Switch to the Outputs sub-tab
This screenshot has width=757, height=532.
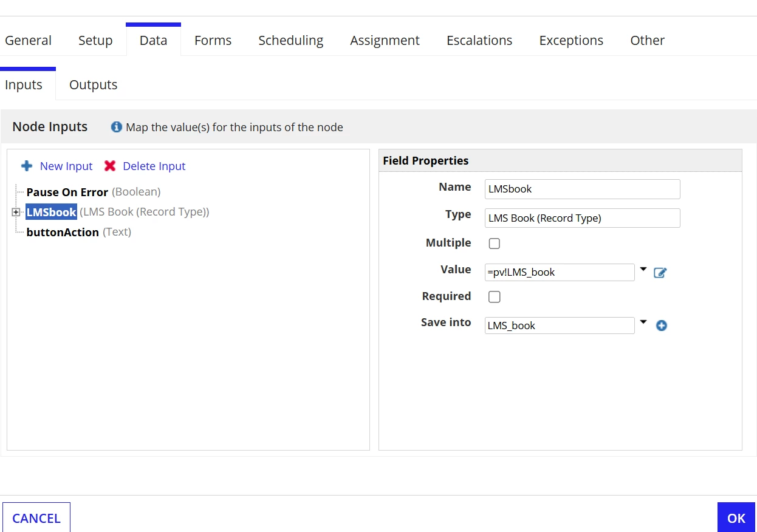(x=93, y=85)
